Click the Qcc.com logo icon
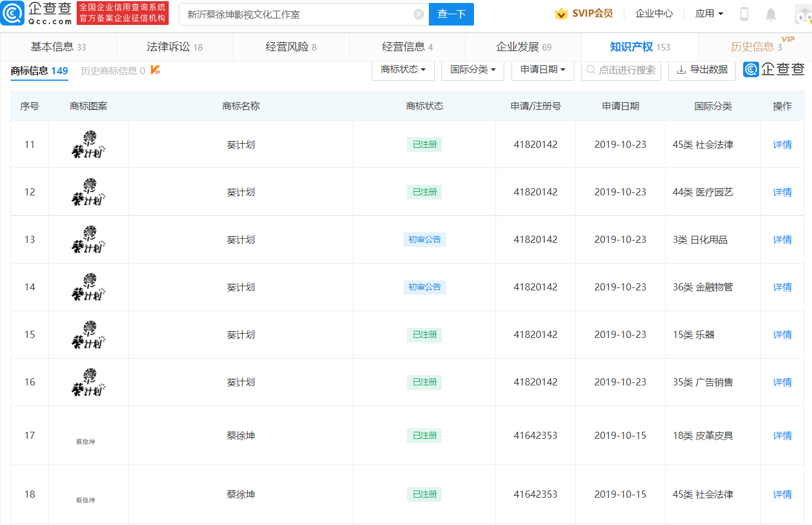 click(x=12, y=14)
